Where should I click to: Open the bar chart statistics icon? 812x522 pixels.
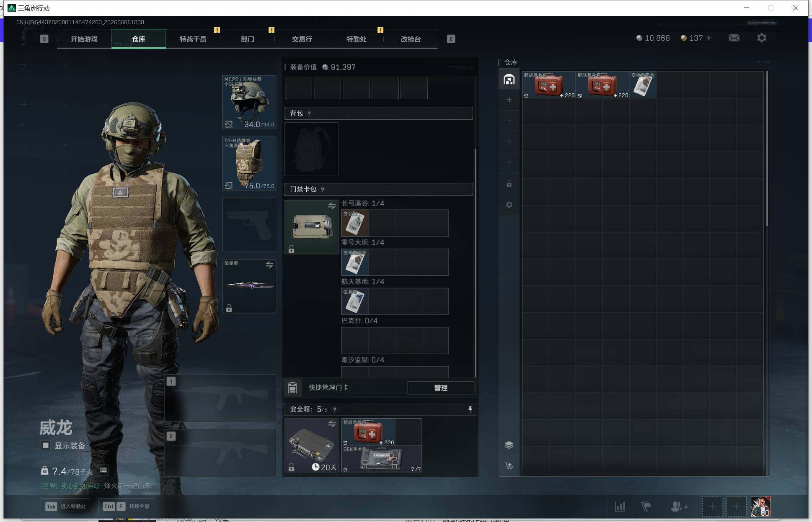[x=620, y=507]
